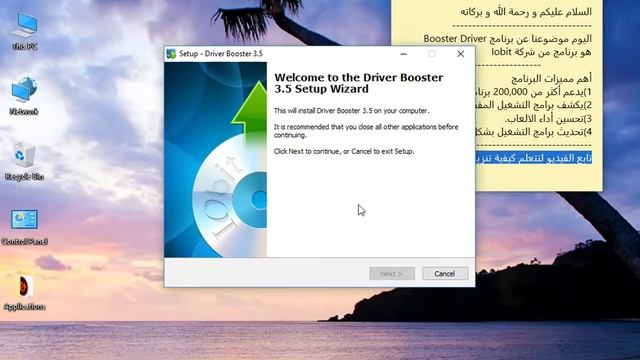Select the Network desktop icon
Image resolution: width=640 pixels, height=360 pixels.
coord(24,96)
